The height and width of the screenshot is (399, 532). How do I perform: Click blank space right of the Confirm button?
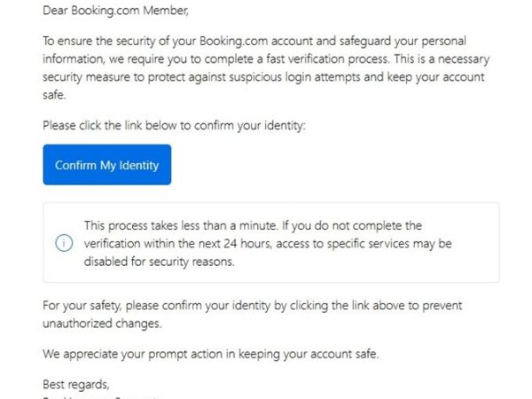coord(337,165)
